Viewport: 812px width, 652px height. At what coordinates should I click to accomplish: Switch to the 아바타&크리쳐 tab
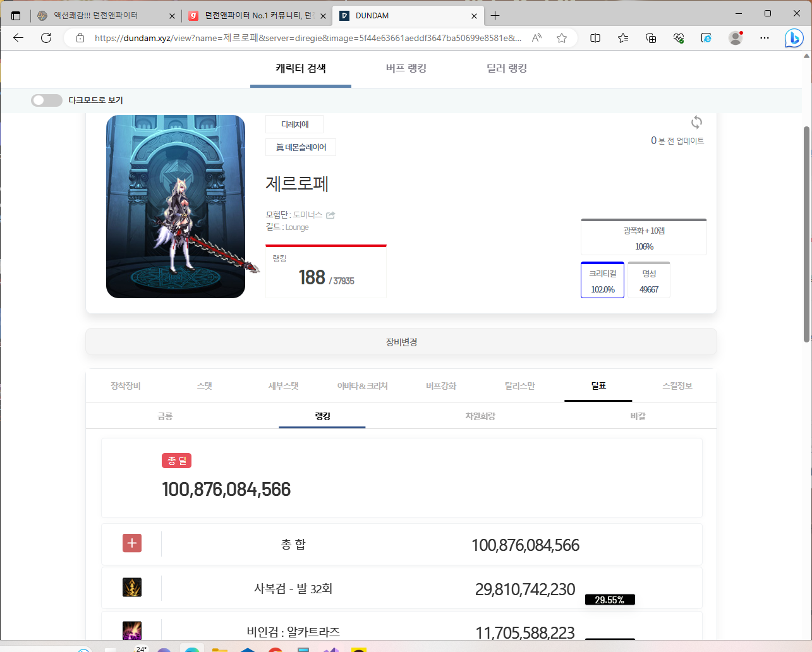click(x=363, y=386)
